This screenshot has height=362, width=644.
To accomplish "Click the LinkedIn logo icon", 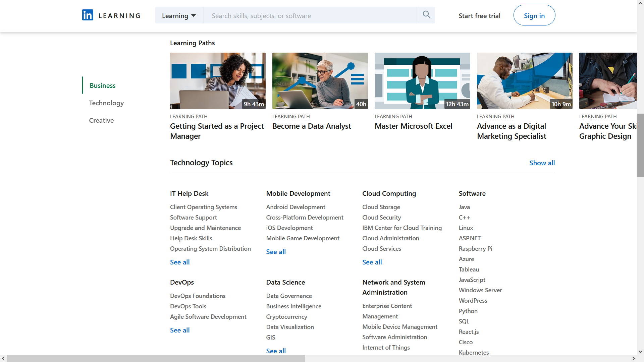I will [88, 15].
